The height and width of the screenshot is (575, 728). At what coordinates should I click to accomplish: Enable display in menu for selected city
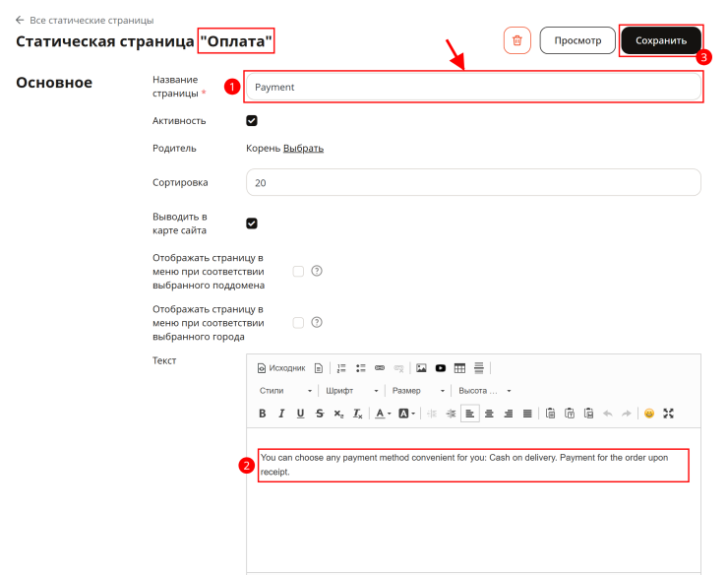[298, 323]
